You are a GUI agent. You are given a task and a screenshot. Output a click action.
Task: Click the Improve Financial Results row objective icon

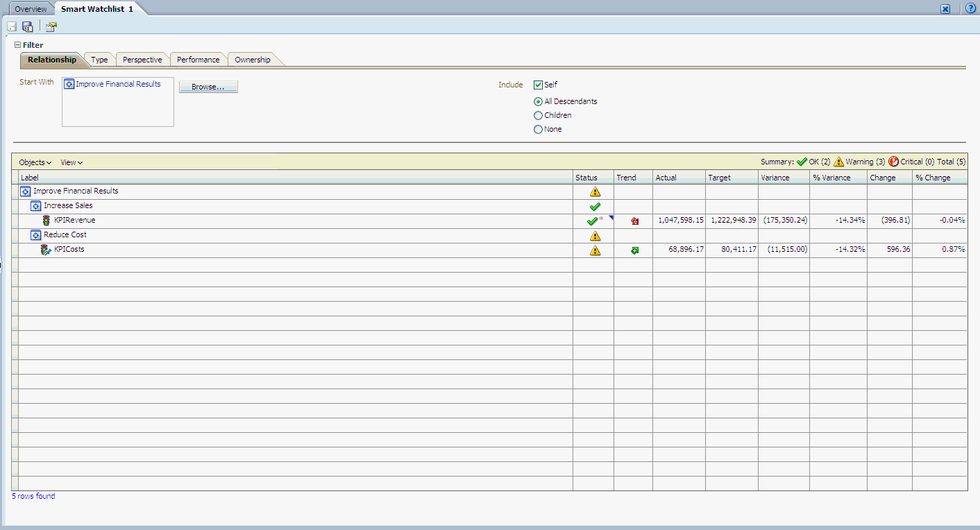(x=26, y=191)
